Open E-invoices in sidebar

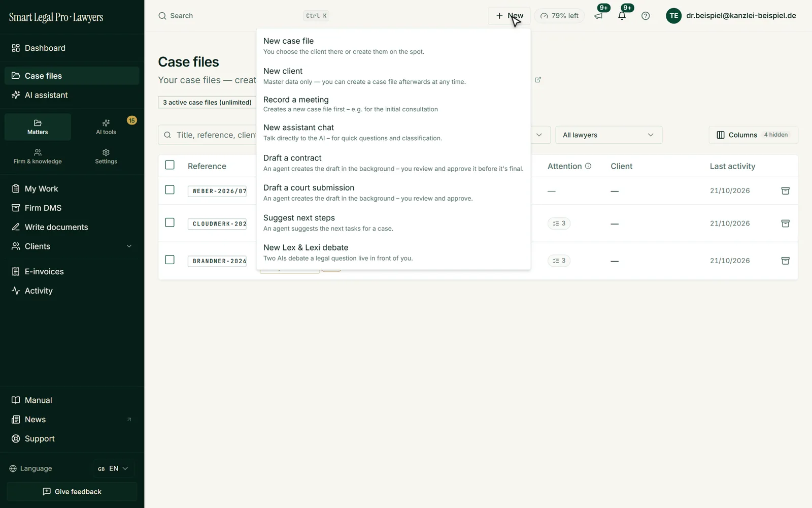72,272
